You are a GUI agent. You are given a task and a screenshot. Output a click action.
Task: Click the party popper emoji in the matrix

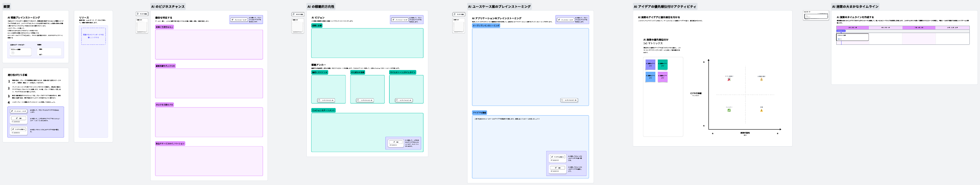pos(729,79)
